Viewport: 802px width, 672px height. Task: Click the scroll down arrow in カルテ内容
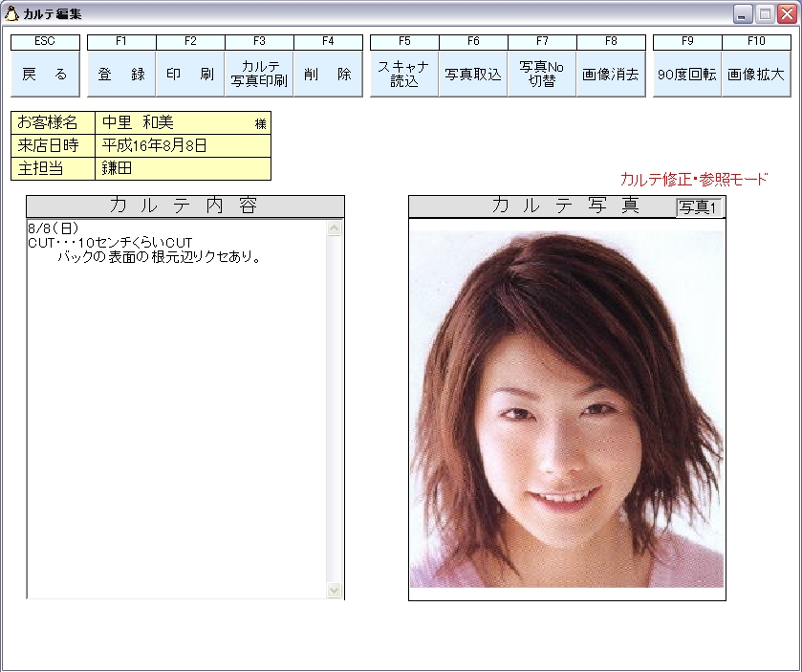coord(335,591)
